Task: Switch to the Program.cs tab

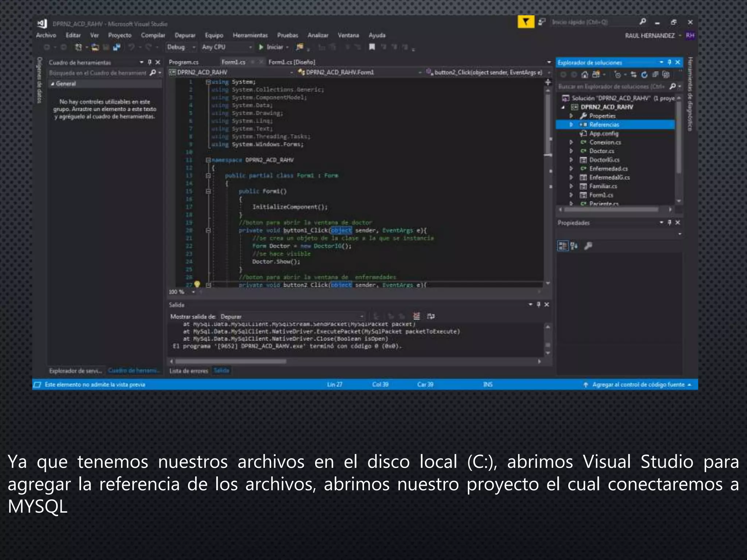Action: pyautogui.click(x=183, y=62)
